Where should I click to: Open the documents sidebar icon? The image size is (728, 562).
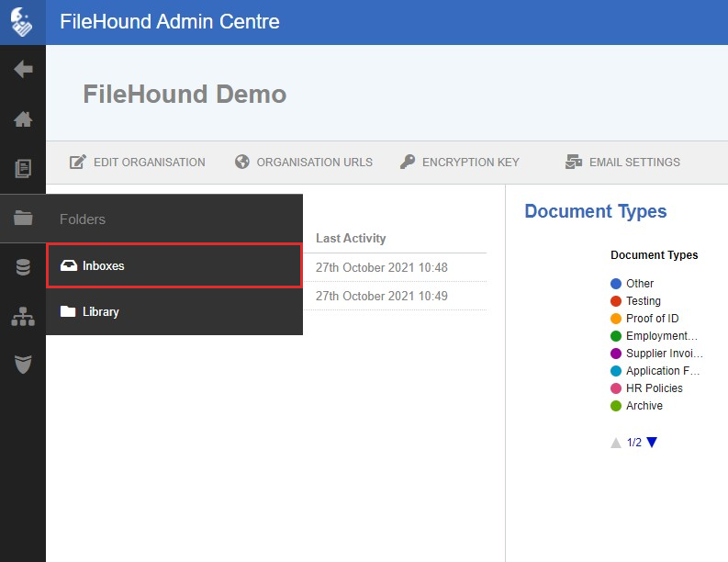pyautogui.click(x=23, y=168)
